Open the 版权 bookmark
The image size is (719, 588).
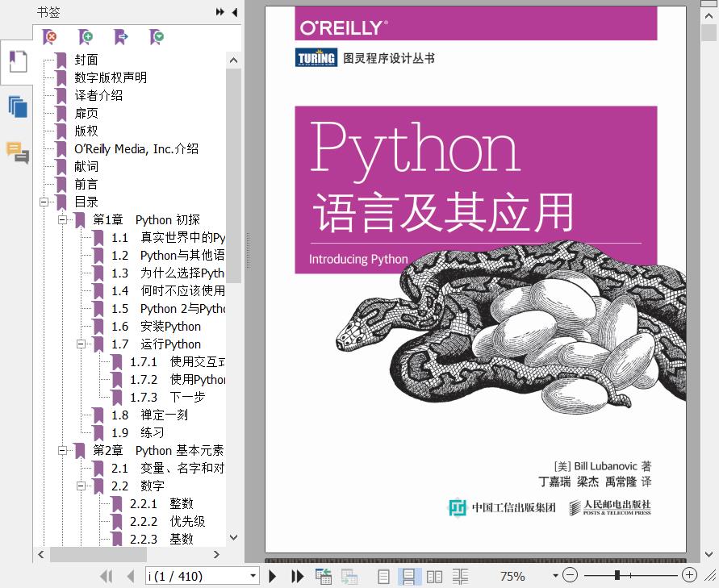(x=86, y=131)
